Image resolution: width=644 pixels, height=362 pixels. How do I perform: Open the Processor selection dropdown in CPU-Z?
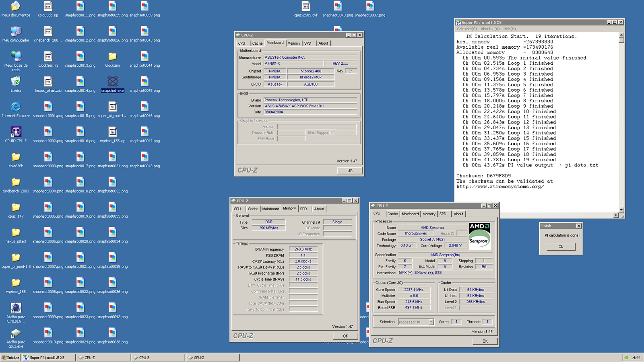coord(431,322)
